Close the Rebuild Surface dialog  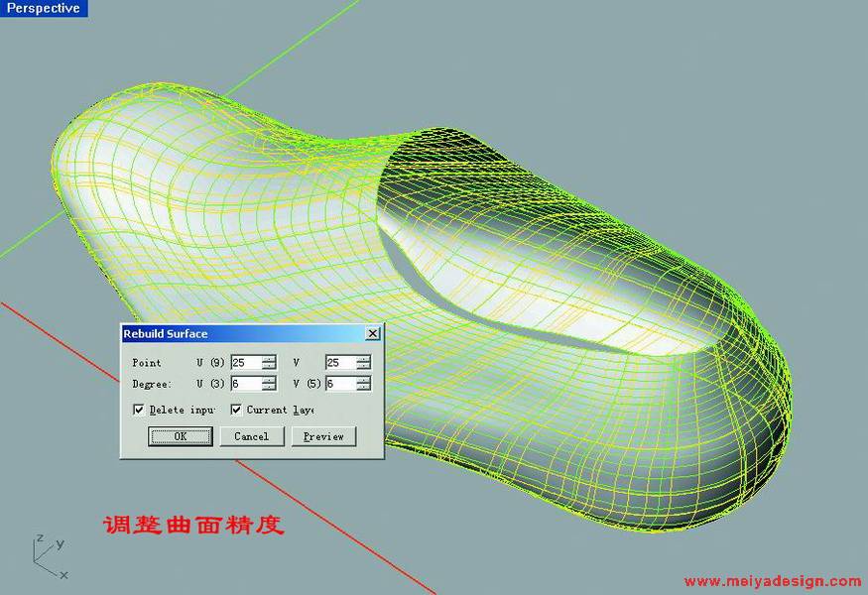coord(372,334)
